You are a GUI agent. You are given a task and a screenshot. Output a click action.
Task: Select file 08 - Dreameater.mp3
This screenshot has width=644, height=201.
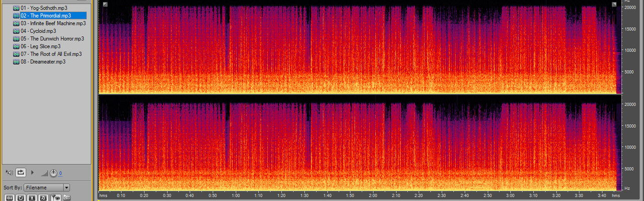coord(39,61)
